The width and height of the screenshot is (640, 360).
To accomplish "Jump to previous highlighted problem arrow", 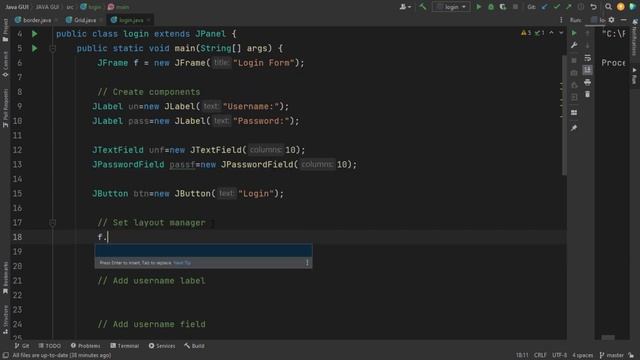I will (x=551, y=33).
